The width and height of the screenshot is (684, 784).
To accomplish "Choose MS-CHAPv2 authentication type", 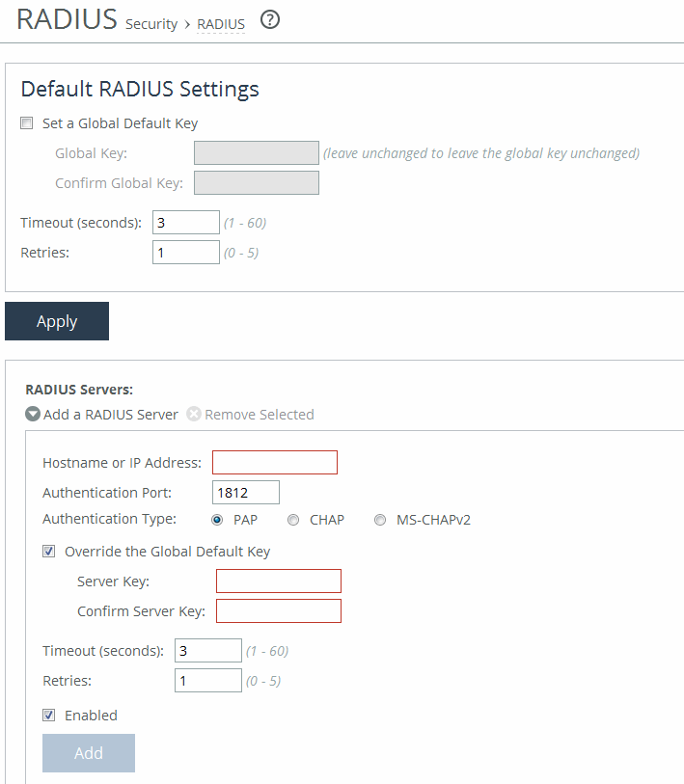I will pos(381,520).
